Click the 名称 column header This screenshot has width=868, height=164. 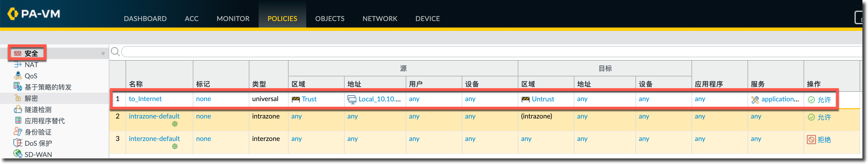136,84
